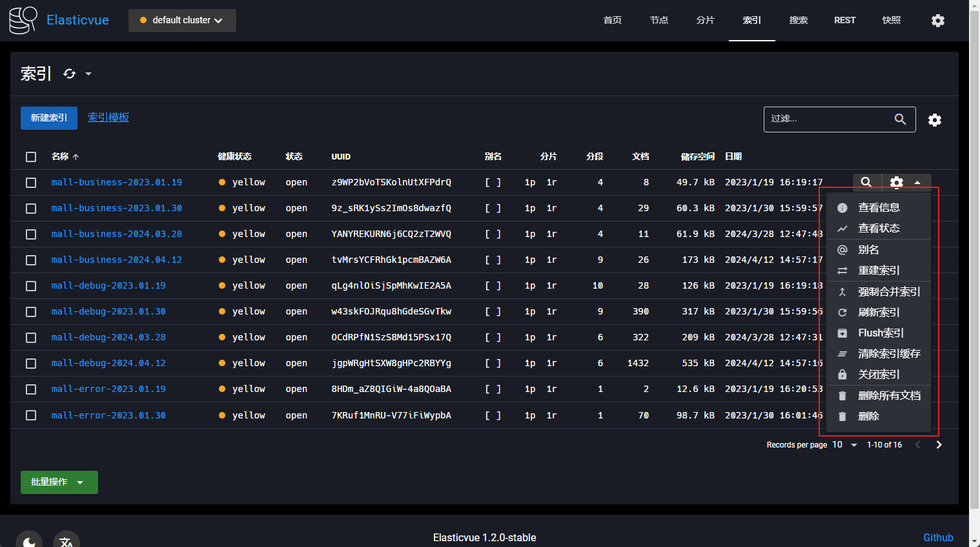Open table column settings gear icon
This screenshot has height=547, width=980.
934,120
